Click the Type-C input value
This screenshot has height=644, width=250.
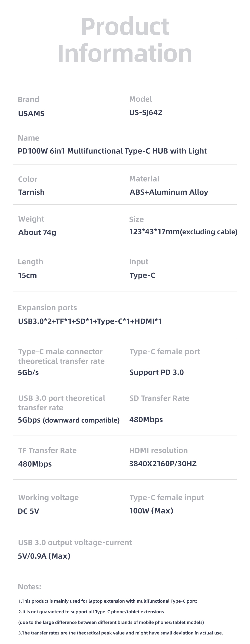(142, 275)
